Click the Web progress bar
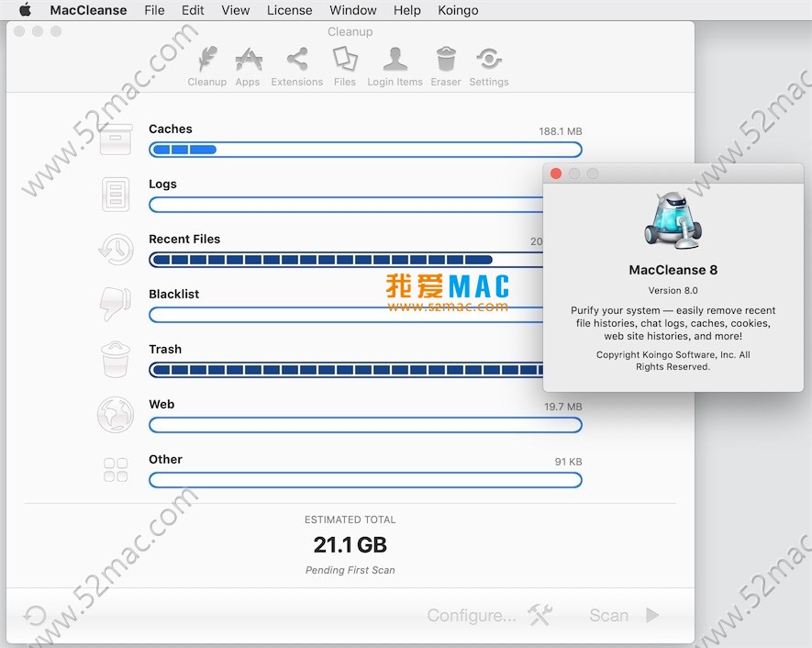The width and height of the screenshot is (812, 648). point(365,425)
